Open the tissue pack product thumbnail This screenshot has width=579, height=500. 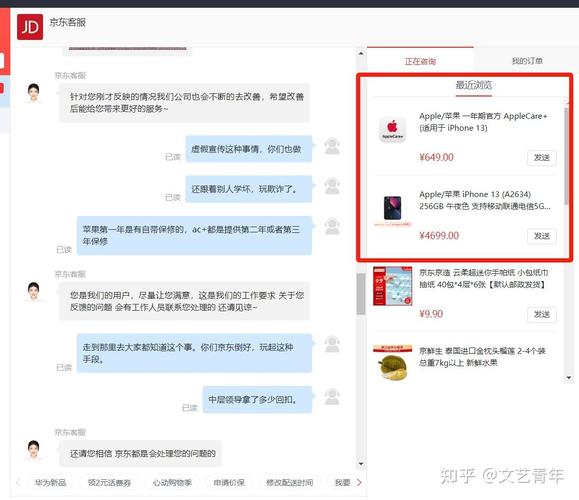pyautogui.click(x=393, y=286)
